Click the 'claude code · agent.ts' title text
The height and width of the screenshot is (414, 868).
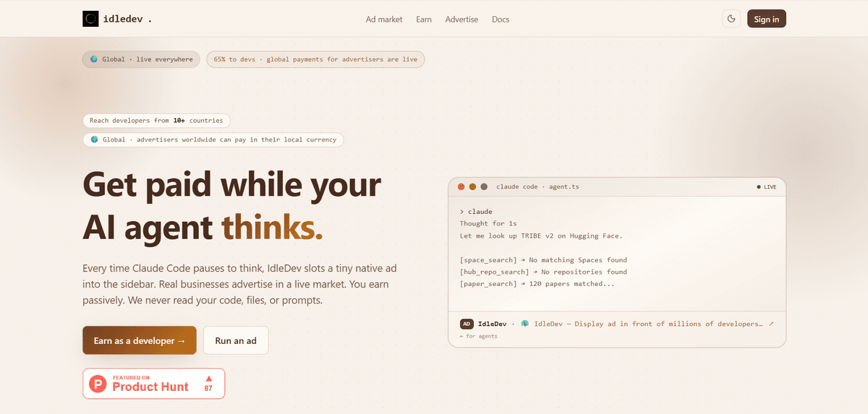(x=537, y=187)
